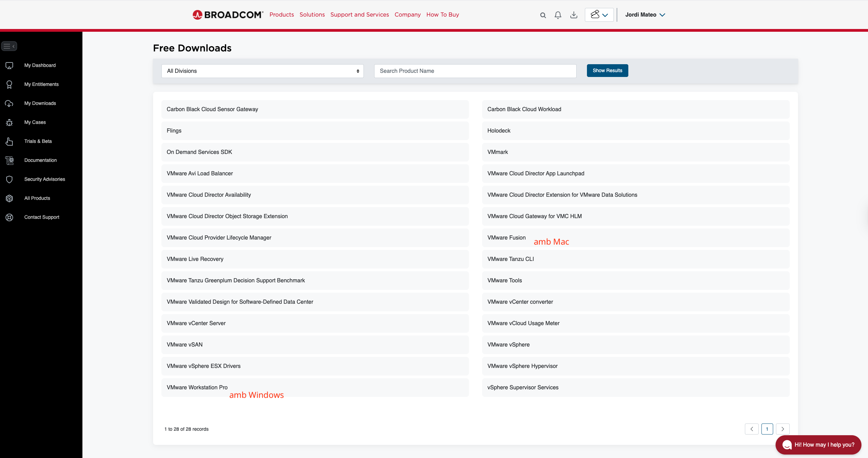The image size is (868, 458).
Task: Click the My Entitlements badge icon
Action: 9,85
